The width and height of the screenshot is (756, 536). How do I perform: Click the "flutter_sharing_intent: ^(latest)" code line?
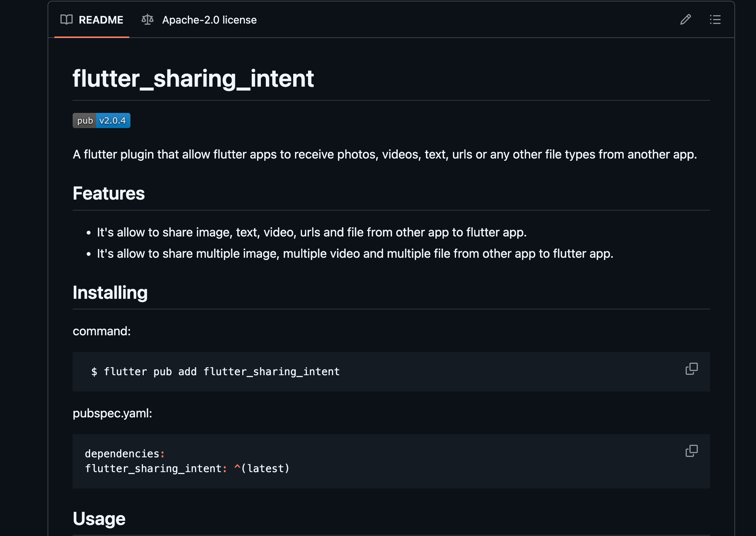[187, 468]
